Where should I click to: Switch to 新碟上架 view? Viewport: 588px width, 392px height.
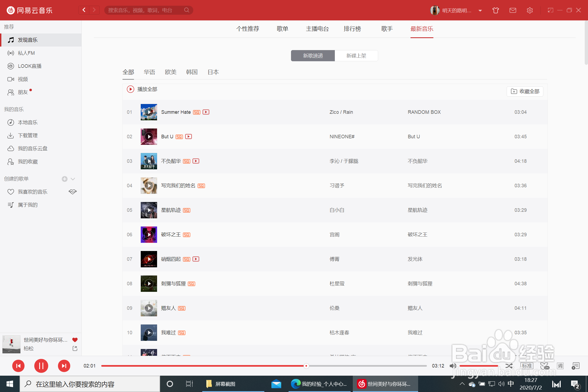356,56
